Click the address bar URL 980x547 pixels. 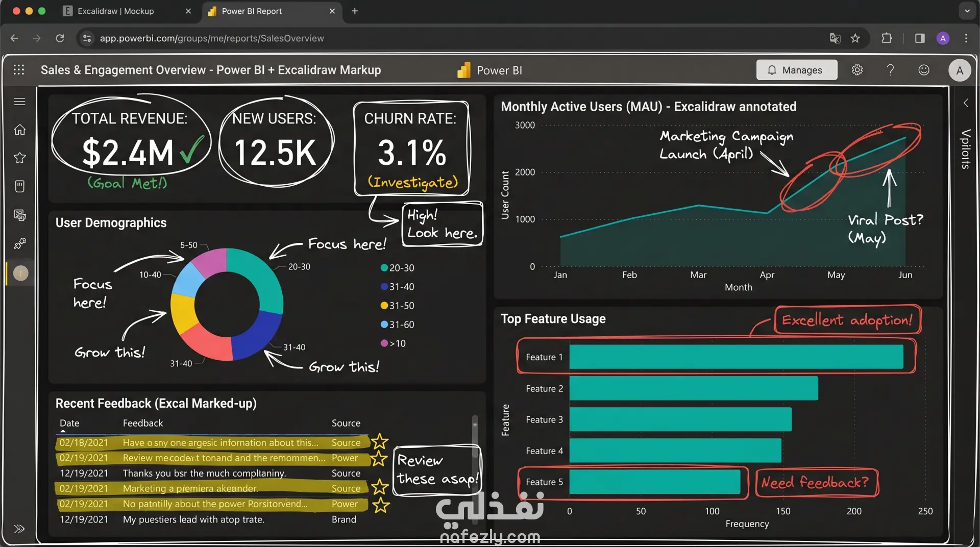click(212, 38)
